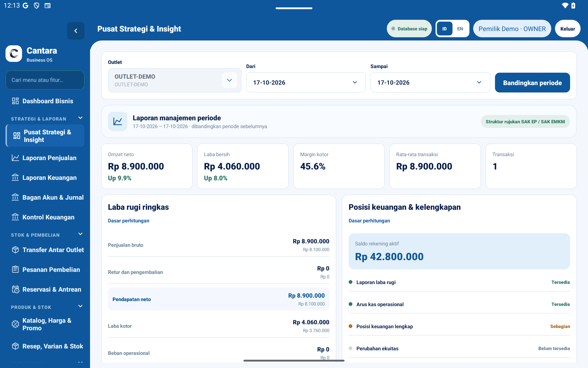
Task: Click the Pendapatan neto row
Action: pyautogui.click(x=218, y=299)
